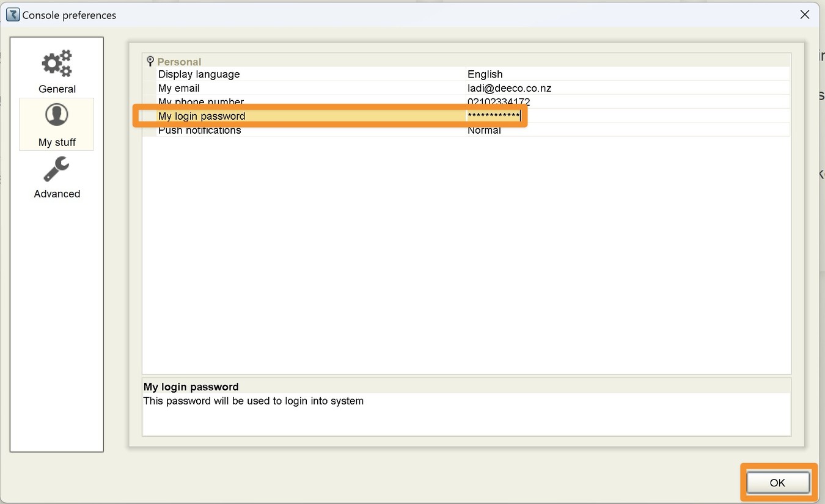825x504 pixels.
Task: Click the password description text panel
Action: click(466, 407)
